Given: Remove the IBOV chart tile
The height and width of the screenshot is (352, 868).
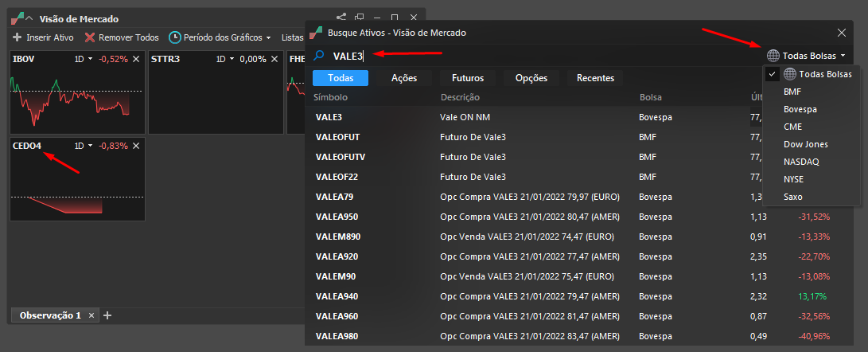Looking at the screenshot, I should point(136,59).
